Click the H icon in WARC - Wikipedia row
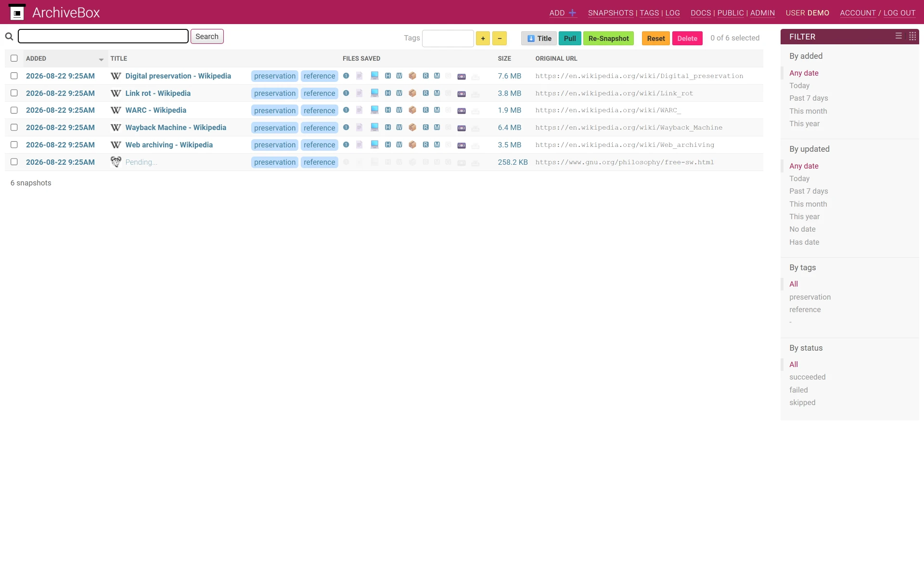The width and height of the screenshot is (924, 578). click(x=388, y=110)
